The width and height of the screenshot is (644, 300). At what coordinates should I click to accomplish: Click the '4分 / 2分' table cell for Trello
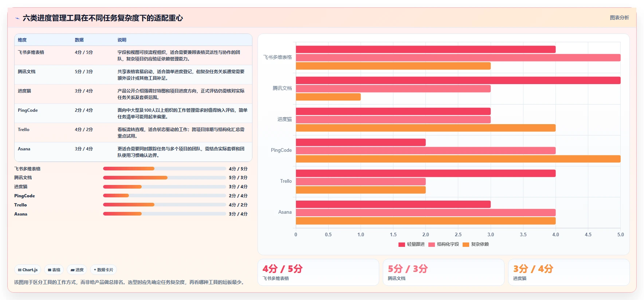click(84, 130)
